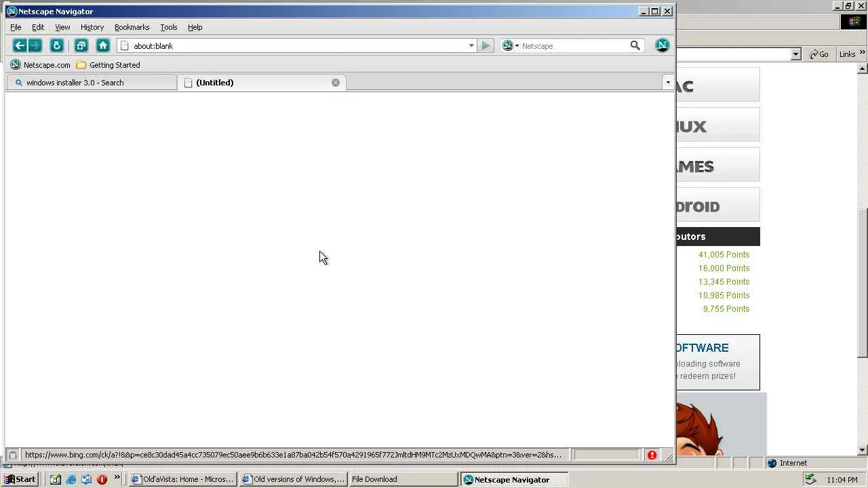Go to the Home page icon
This screenshot has width=868, height=488.
[x=103, y=45]
